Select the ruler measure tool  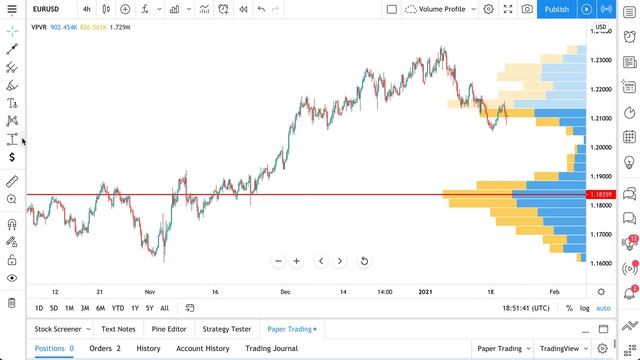12,181
